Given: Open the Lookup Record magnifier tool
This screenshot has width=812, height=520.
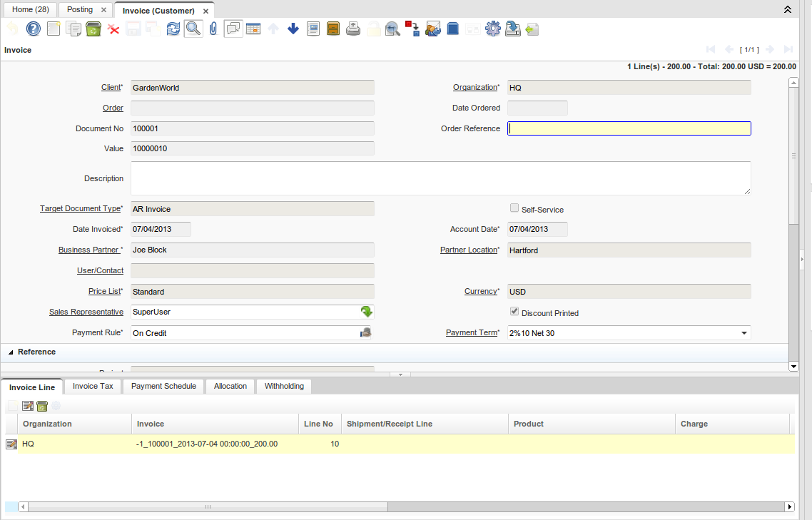Looking at the screenshot, I should 193,29.
